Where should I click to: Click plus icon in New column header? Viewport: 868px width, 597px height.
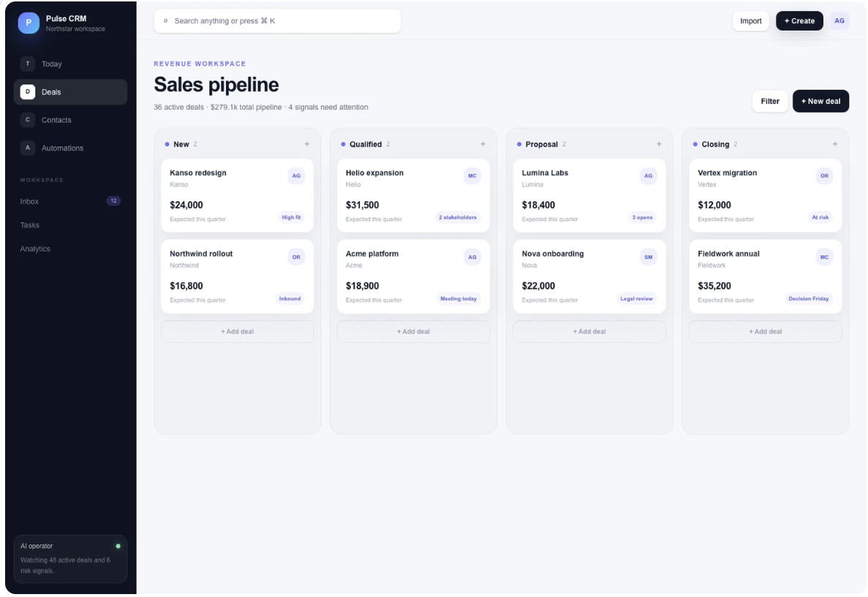pyautogui.click(x=306, y=144)
